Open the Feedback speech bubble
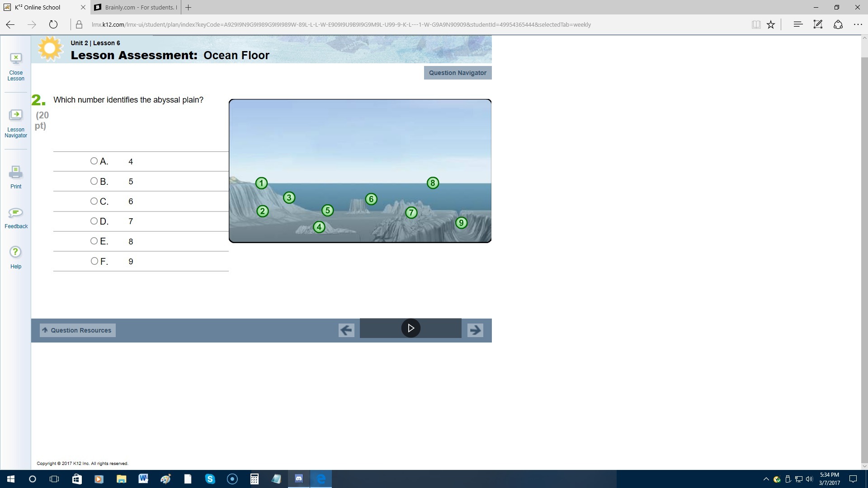 (16, 212)
